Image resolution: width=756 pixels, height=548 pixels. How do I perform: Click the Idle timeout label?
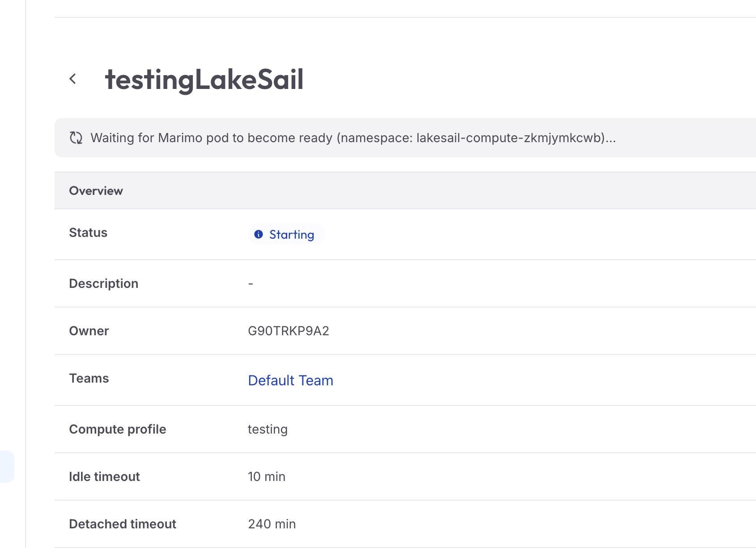click(104, 476)
